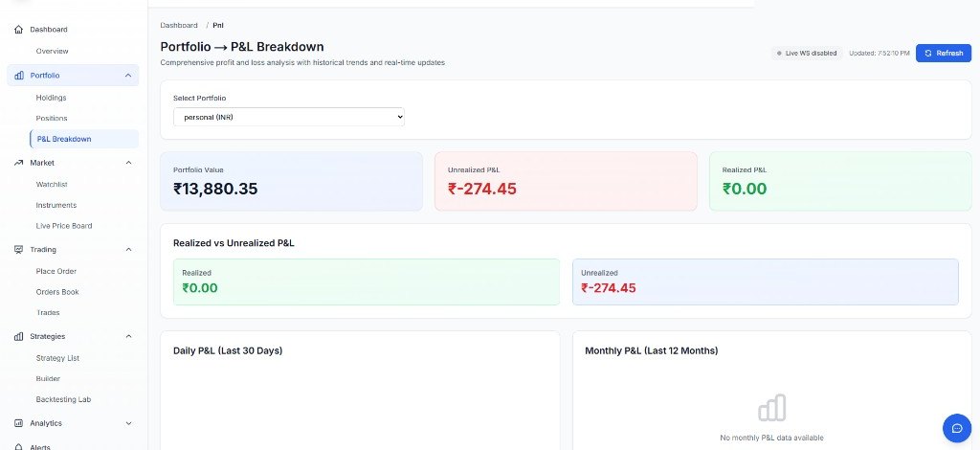Image resolution: width=980 pixels, height=450 pixels.
Task: Select P&L Breakdown menu item
Action: pyautogui.click(x=84, y=139)
